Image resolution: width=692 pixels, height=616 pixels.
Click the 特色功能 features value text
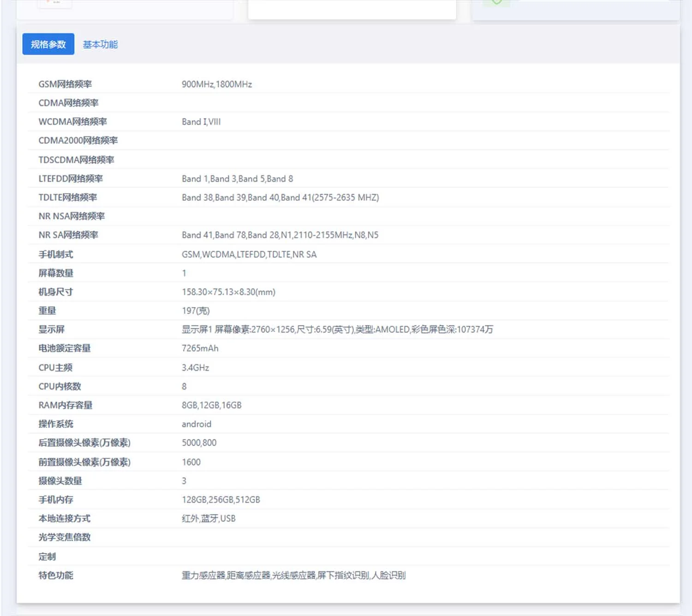coord(294,575)
